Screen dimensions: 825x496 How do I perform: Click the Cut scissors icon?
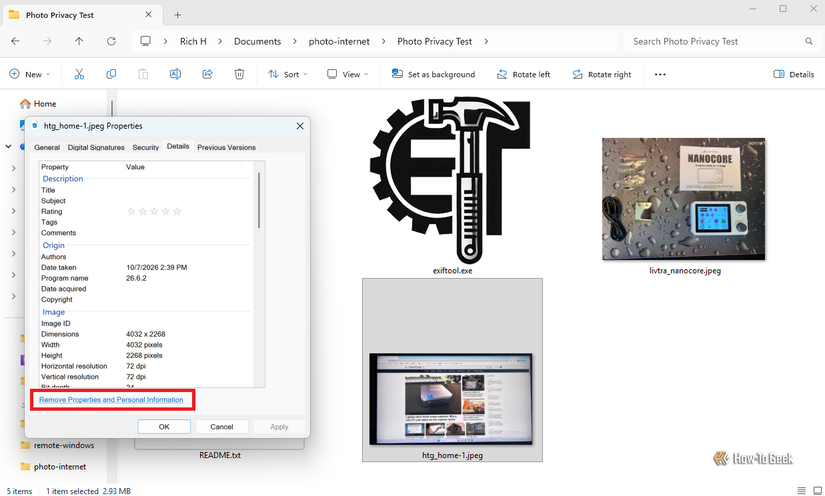click(x=79, y=74)
